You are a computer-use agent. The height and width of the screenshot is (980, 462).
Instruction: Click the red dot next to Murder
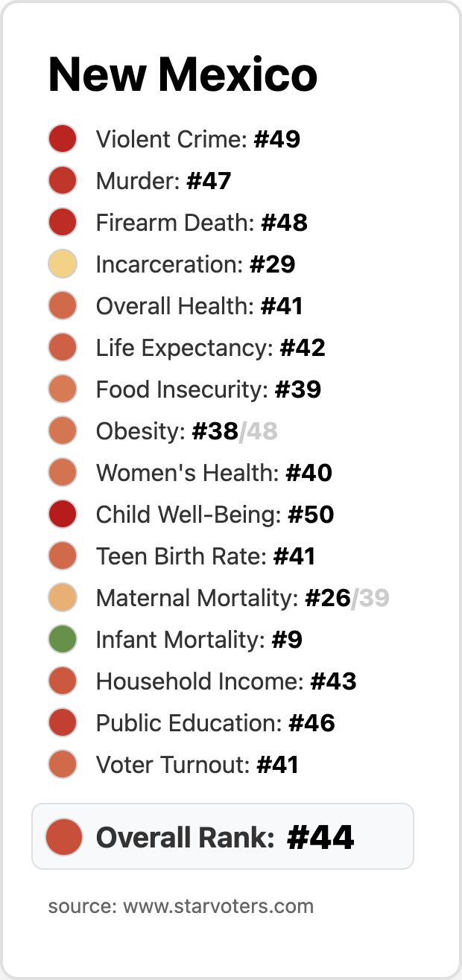click(x=63, y=181)
